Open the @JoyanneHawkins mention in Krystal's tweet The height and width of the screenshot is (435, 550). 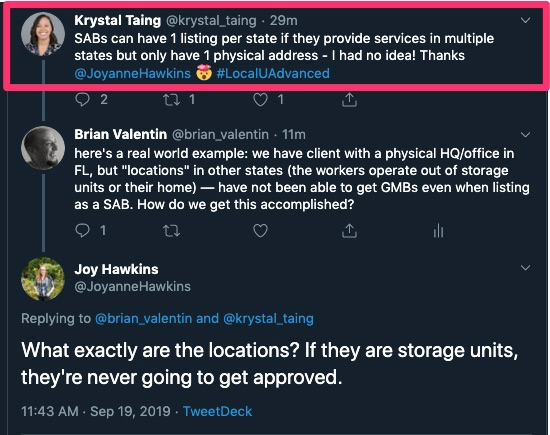pos(132,73)
